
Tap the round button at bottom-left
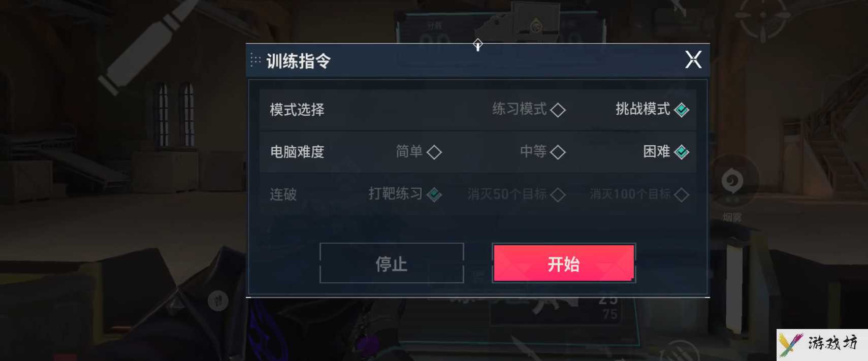pos(218,301)
